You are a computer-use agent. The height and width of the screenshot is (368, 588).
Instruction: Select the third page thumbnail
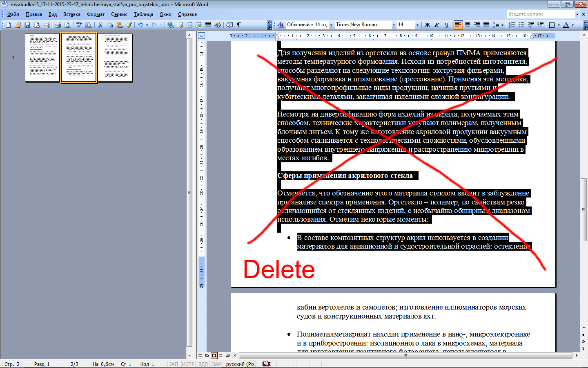point(116,58)
